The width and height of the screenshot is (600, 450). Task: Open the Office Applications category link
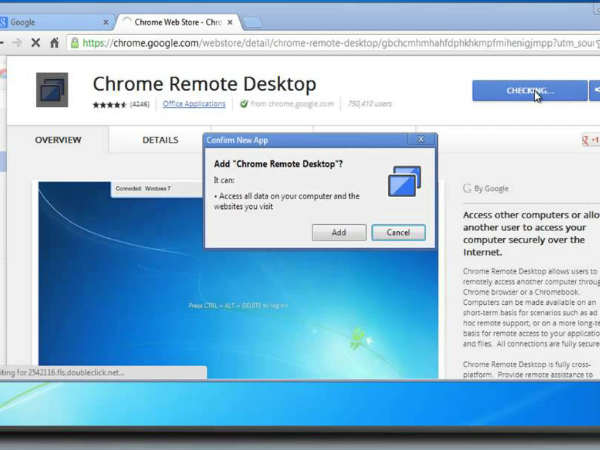tap(194, 103)
